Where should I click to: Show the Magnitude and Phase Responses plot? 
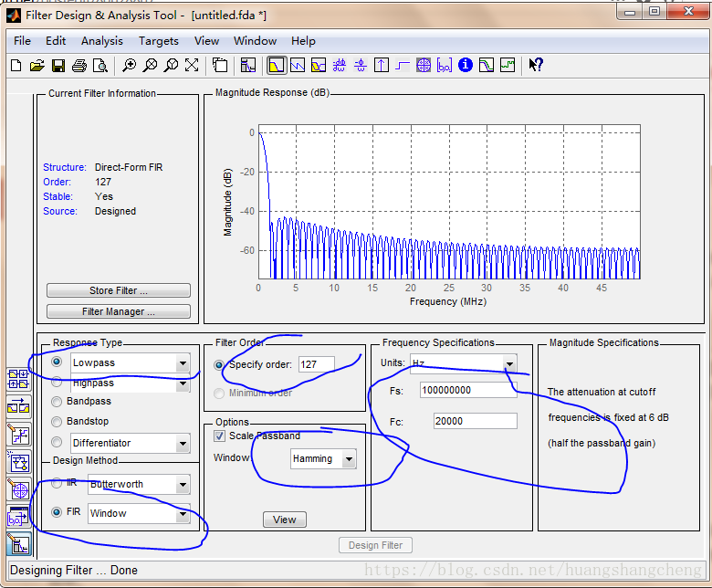[x=319, y=66]
